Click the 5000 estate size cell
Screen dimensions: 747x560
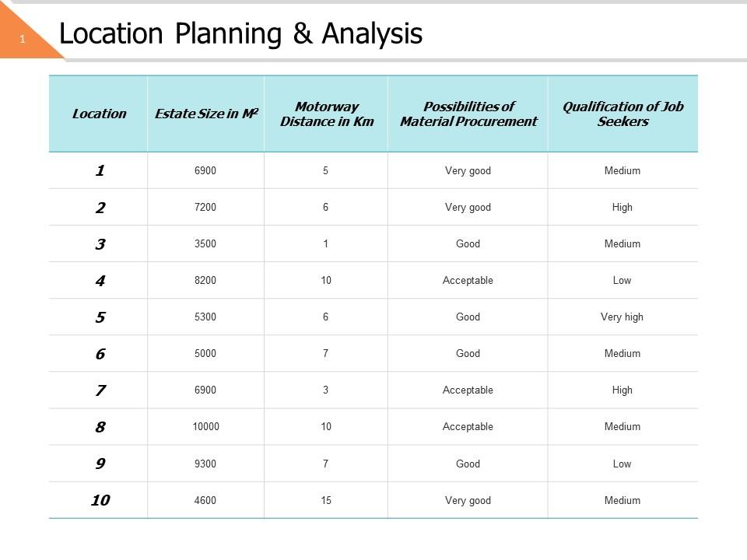pyautogui.click(x=205, y=354)
